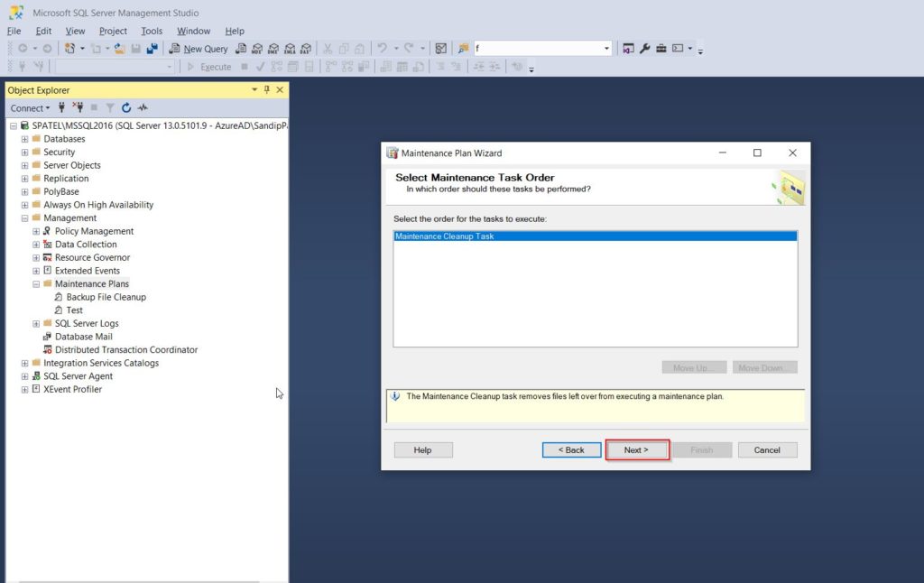Click the Save toolbar icon

point(136,49)
